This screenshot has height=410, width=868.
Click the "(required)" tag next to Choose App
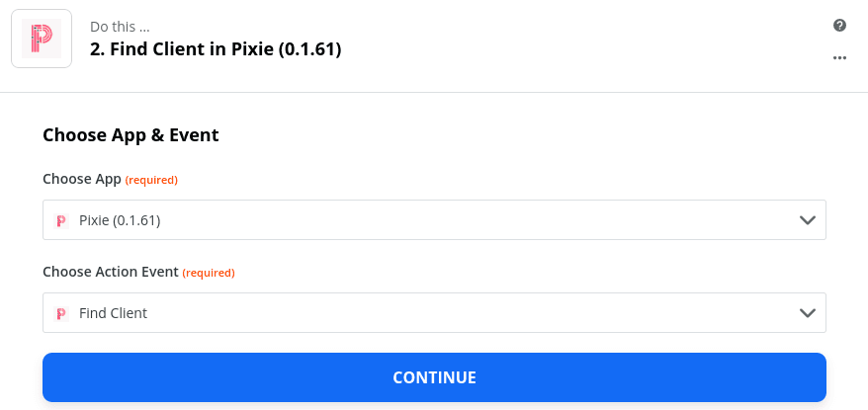[151, 180]
